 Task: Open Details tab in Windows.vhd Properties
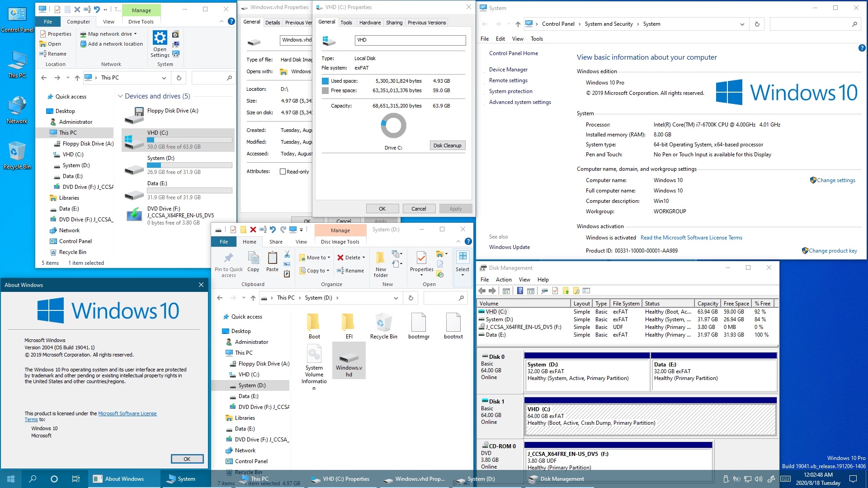(273, 23)
